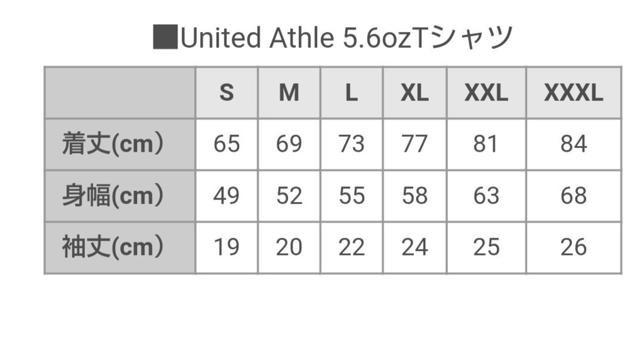Click the M size column header

[x=289, y=93]
